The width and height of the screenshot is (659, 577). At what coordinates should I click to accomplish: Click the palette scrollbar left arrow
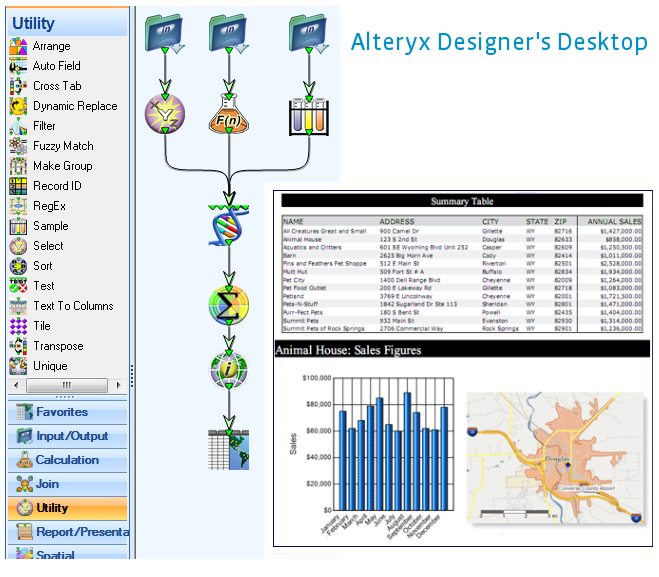(16, 385)
